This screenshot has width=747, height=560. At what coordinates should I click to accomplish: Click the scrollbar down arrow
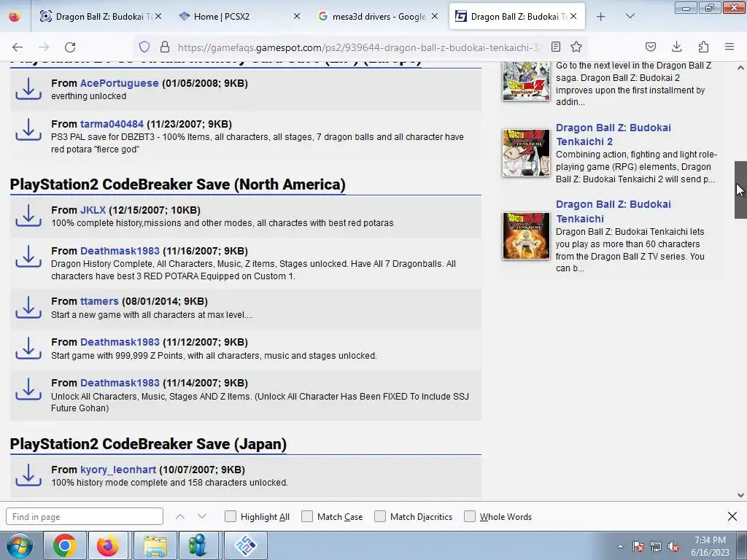740,495
